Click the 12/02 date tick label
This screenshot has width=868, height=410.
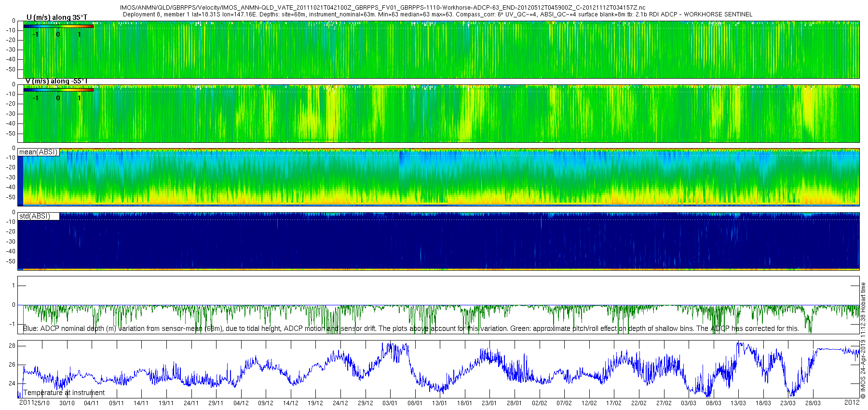click(x=589, y=403)
